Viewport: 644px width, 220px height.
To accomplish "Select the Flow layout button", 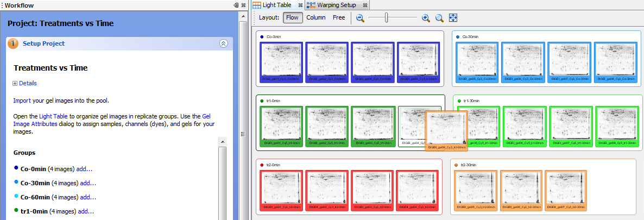I will click(x=293, y=17).
